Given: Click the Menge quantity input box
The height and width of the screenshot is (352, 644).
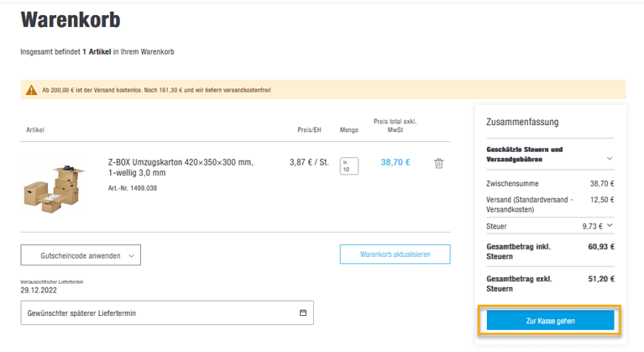Looking at the screenshot, I should (348, 165).
